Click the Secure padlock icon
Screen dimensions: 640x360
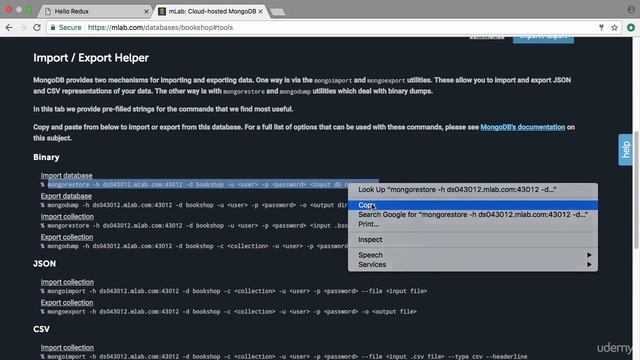pyautogui.click(x=53, y=28)
